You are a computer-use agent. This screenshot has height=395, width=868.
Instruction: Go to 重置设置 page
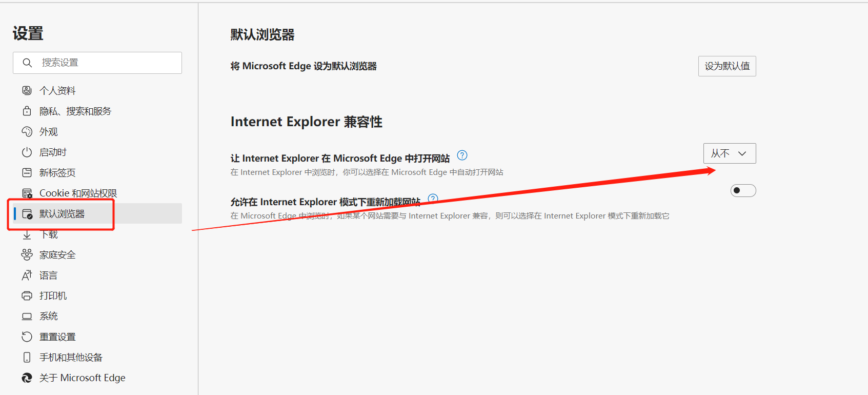coord(97,337)
